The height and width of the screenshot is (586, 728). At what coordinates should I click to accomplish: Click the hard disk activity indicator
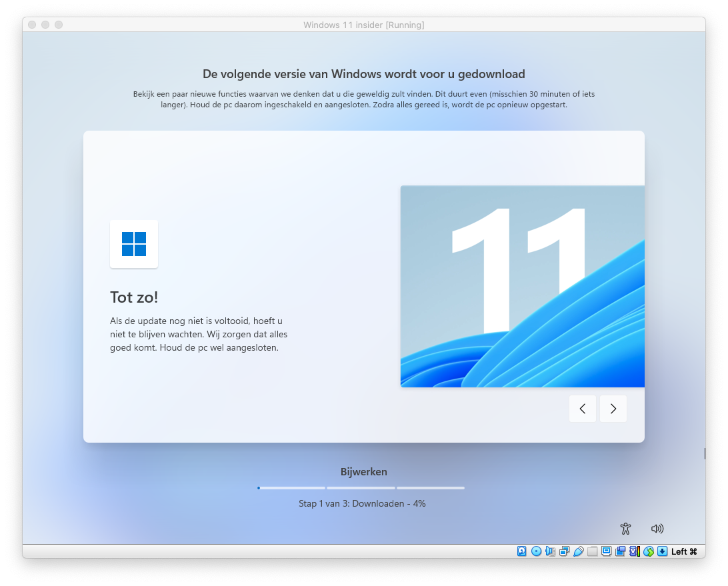point(522,551)
